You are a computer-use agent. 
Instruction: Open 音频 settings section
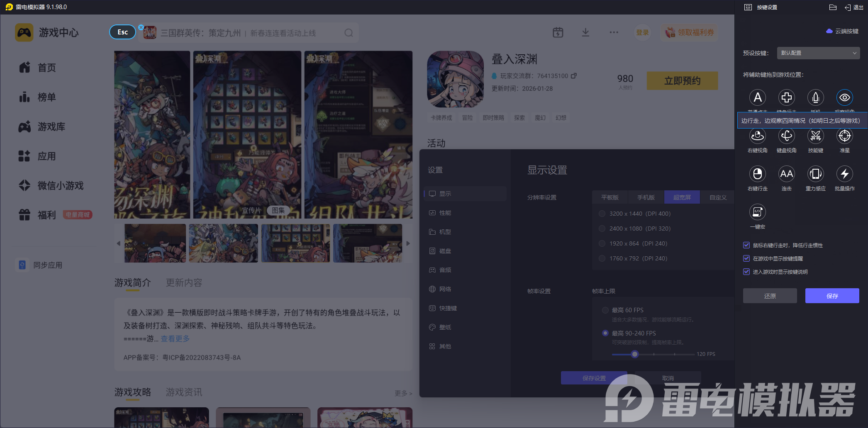coord(465,270)
